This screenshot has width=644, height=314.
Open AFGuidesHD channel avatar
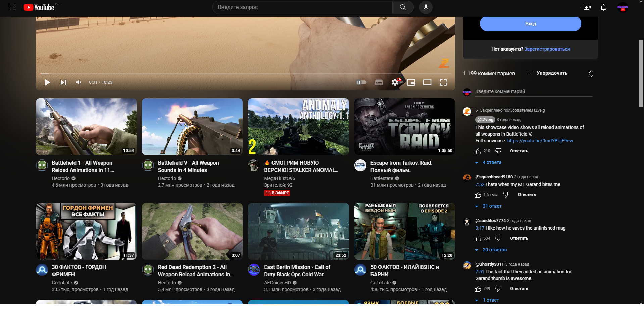point(254,270)
